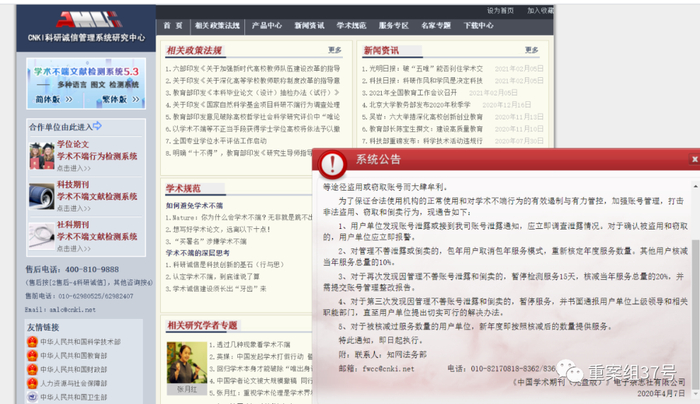Viewport: 700px width, 404px height.
Task: Click the AMLC logo at top left
Action: click(x=89, y=20)
